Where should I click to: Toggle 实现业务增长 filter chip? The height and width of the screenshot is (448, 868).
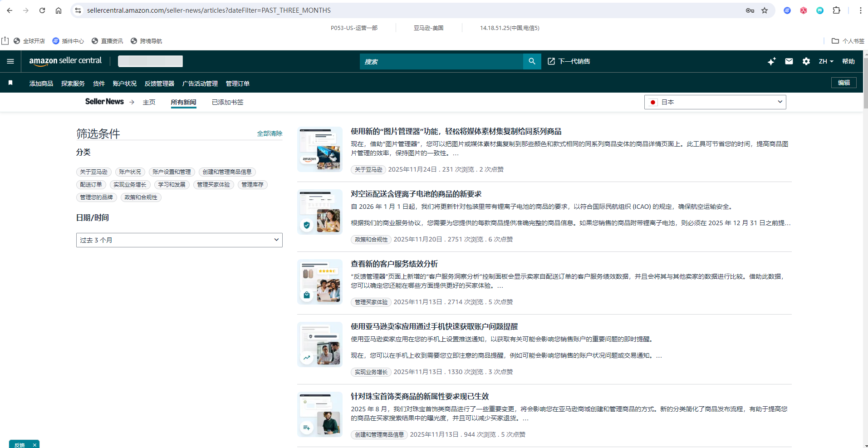click(x=130, y=185)
